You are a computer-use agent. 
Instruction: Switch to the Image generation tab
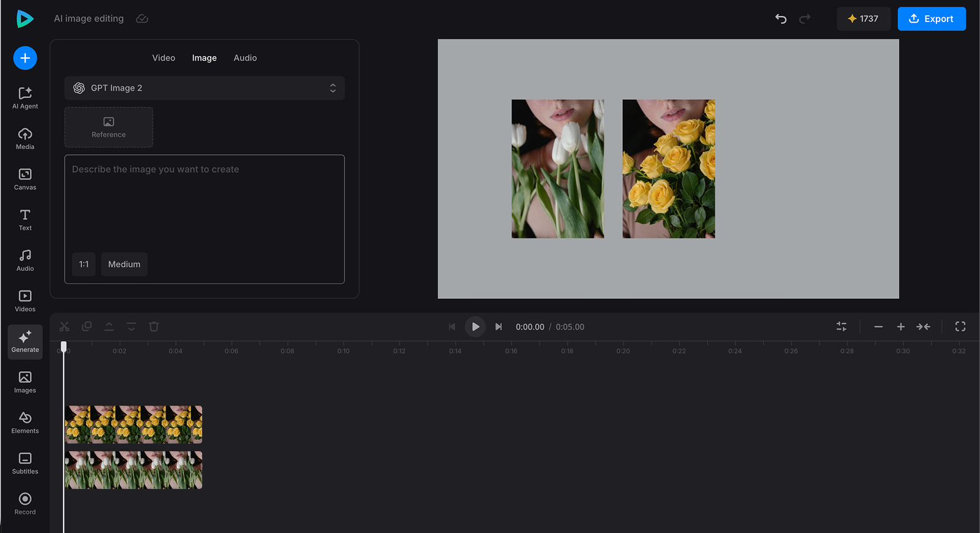(x=205, y=58)
